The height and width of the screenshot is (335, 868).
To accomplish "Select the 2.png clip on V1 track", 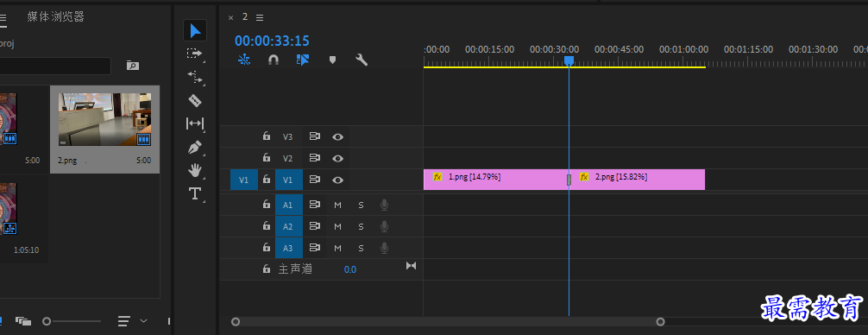I will pyautogui.click(x=637, y=180).
